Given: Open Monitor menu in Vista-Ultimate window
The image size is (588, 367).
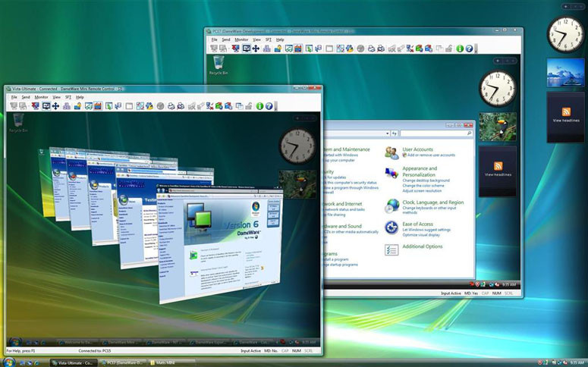Looking at the screenshot, I should point(41,97).
